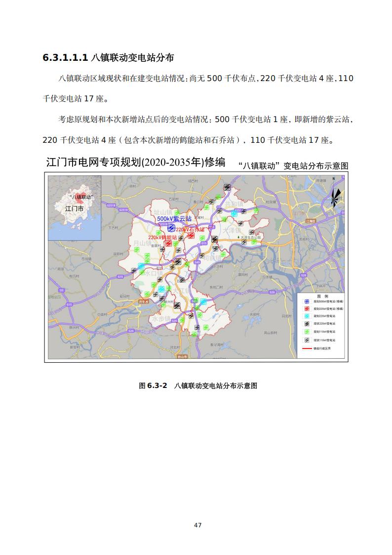Click the S5 road shield at map left edge
The image size is (392, 555).
coord(62,290)
